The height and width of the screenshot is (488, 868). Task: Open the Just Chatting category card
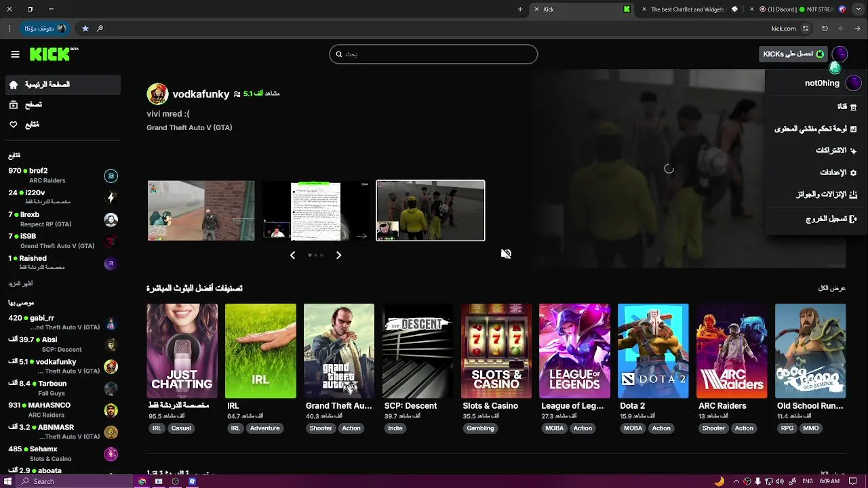182,351
